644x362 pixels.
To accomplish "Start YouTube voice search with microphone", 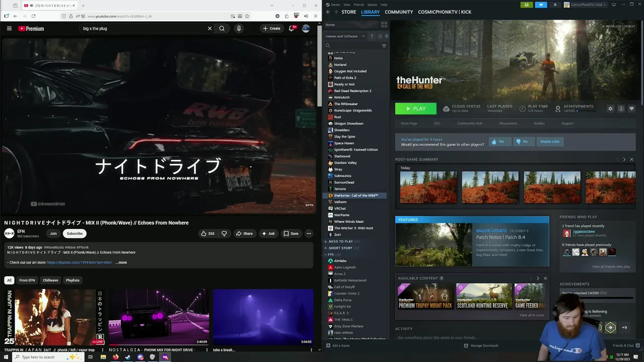I will pyautogui.click(x=239, y=29).
